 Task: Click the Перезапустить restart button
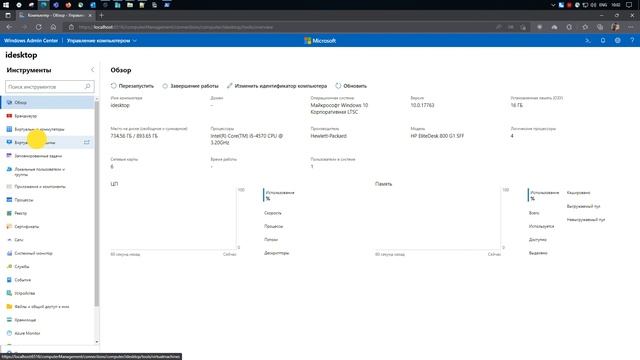pyautogui.click(x=132, y=86)
